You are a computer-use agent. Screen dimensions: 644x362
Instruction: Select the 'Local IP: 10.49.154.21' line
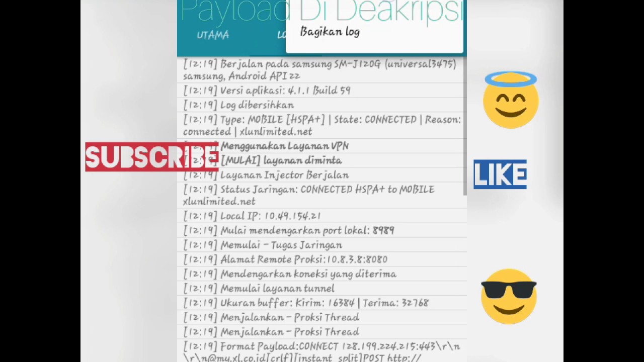point(322,216)
